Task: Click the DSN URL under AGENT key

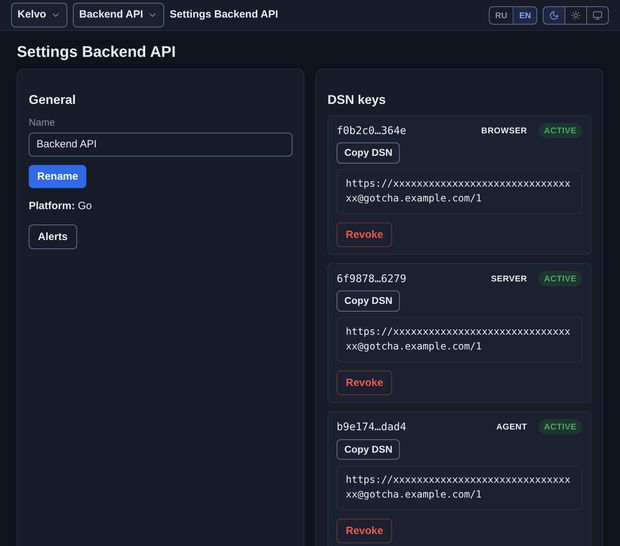Action: 459,487
